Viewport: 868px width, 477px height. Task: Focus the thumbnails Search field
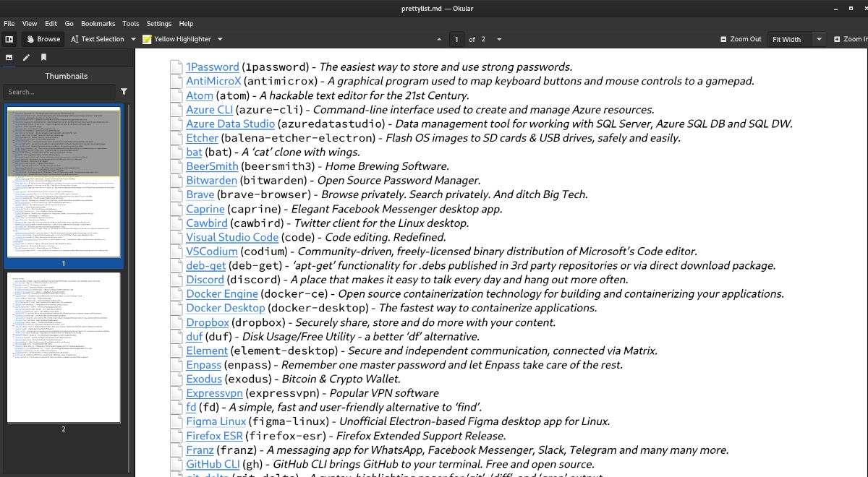point(59,92)
